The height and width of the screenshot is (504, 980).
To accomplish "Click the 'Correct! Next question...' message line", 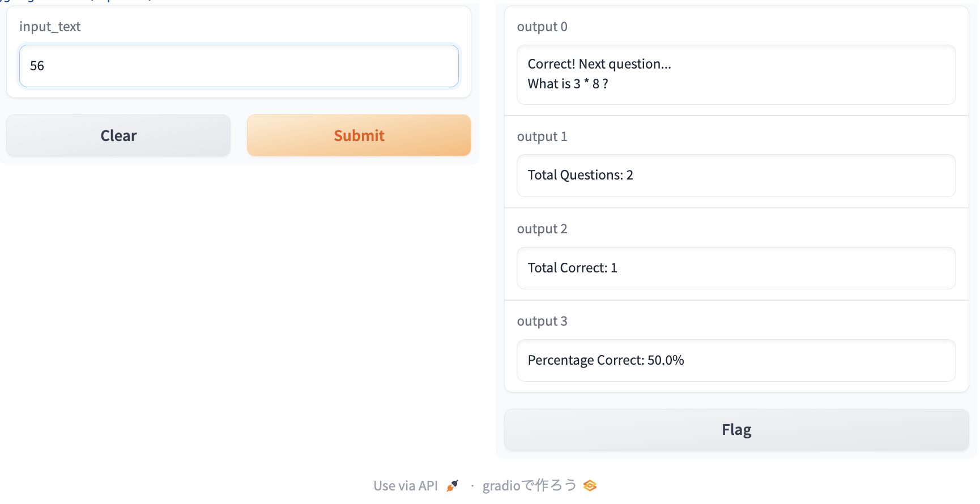I will (x=599, y=64).
